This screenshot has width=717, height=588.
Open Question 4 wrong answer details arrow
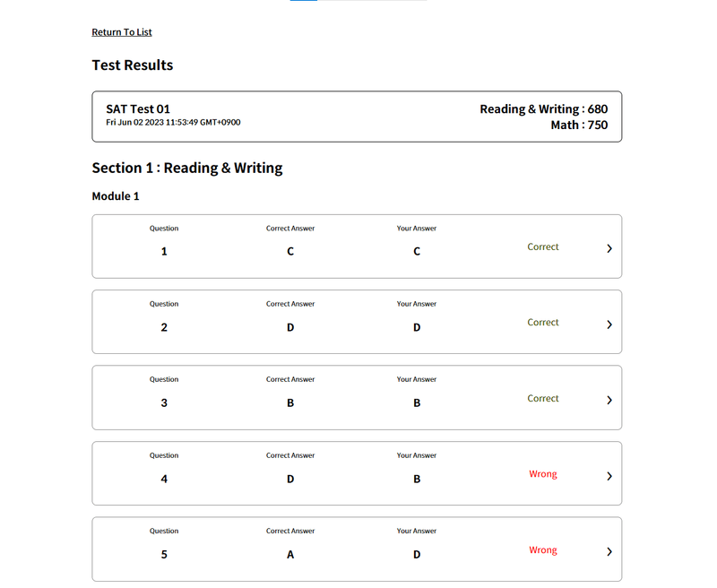(609, 476)
